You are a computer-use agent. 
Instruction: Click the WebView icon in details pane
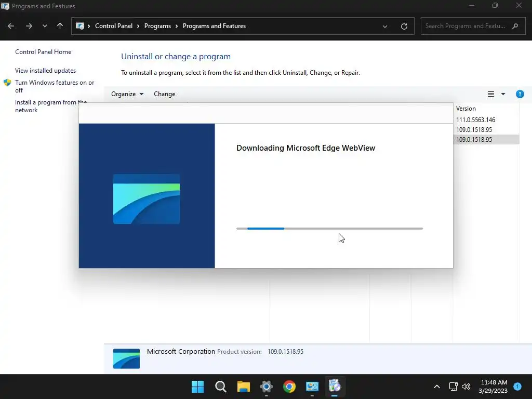pos(126,358)
